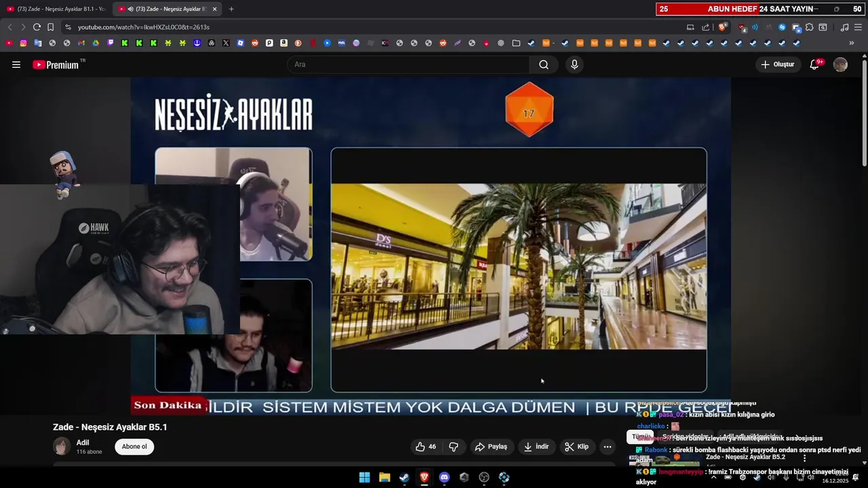This screenshot has width=868, height=488.
Task: Open Oluştur create menu
Action: coord(778,64)
